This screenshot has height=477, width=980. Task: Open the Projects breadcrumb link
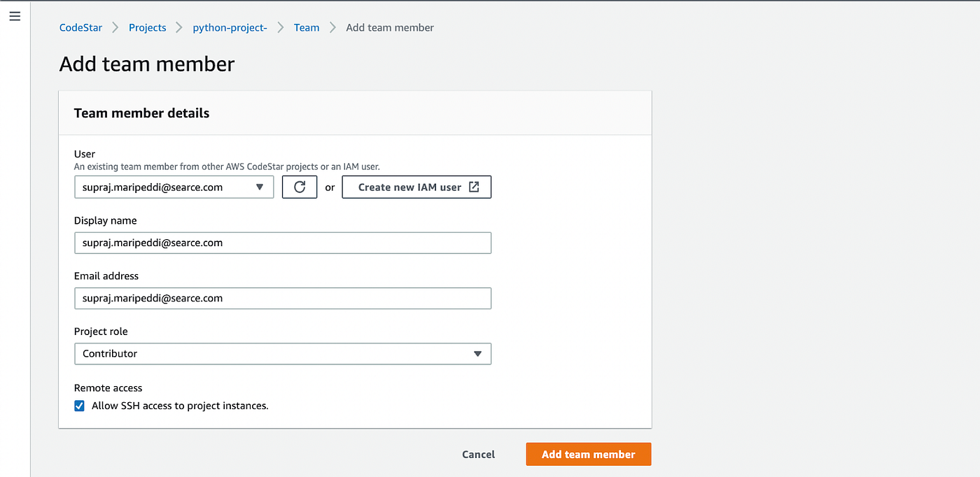[147, 27]
